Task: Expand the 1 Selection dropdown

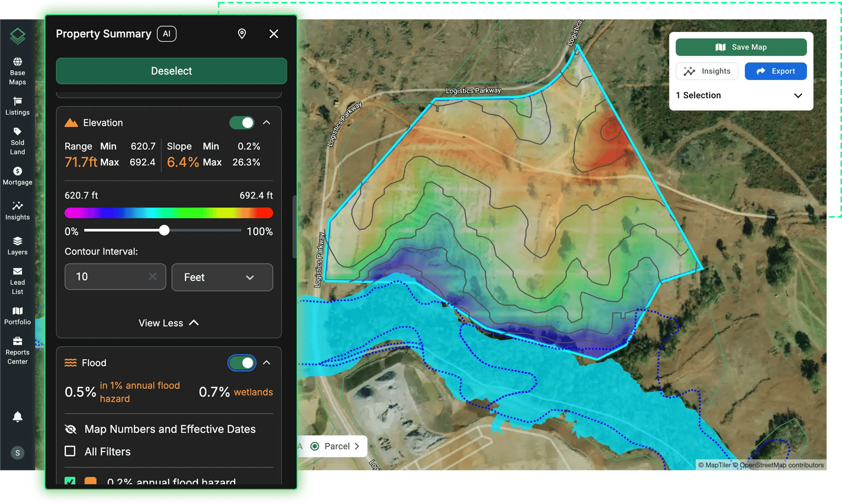Action: pyautogui.click(x=741, y=95)
